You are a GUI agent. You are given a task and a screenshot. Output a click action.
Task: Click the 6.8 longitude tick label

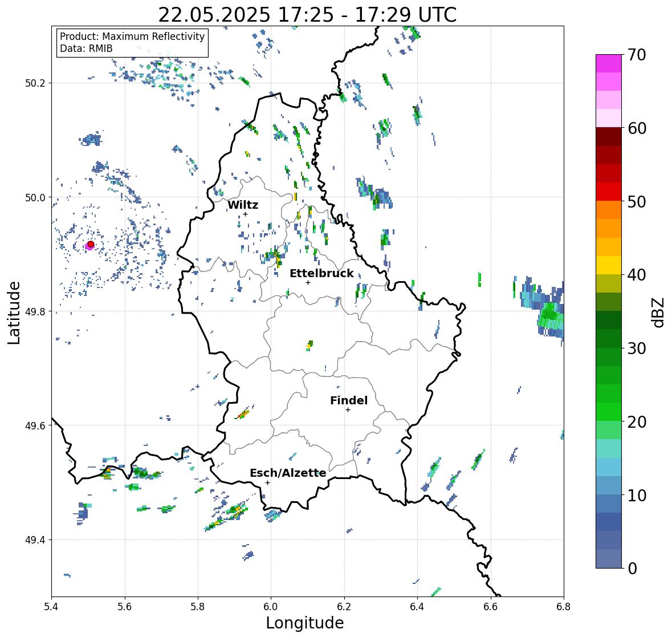coord(563,607)
